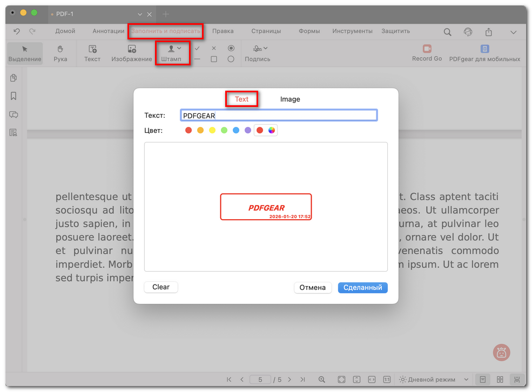
Task: Open PDFgear для мобильных
Action: pos(484,53)
